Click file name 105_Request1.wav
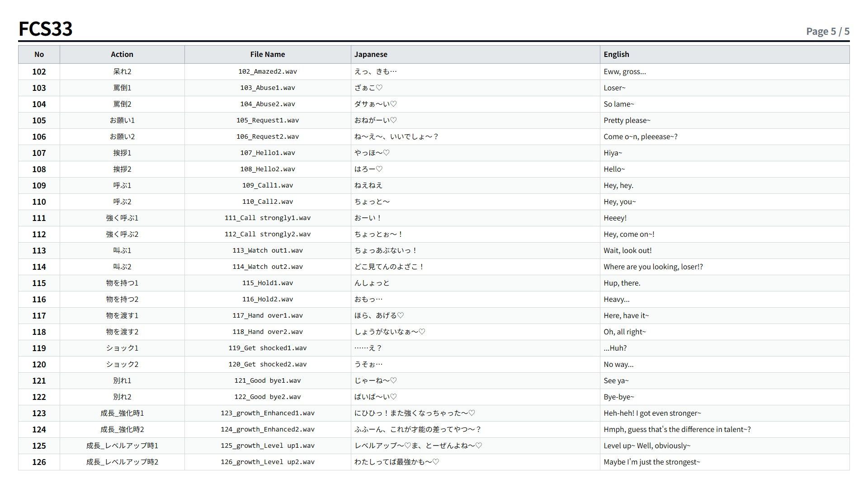 (x=268, y=120)
